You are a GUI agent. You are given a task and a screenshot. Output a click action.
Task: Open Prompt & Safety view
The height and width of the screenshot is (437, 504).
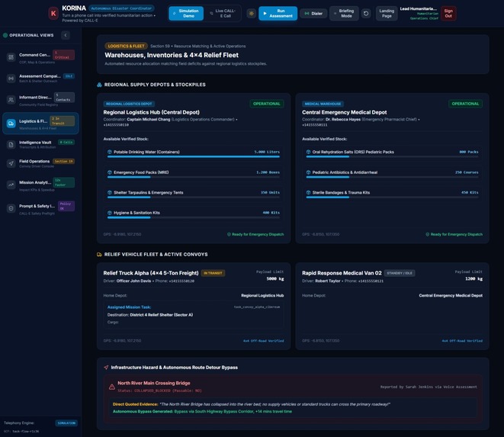pos(40,208)
